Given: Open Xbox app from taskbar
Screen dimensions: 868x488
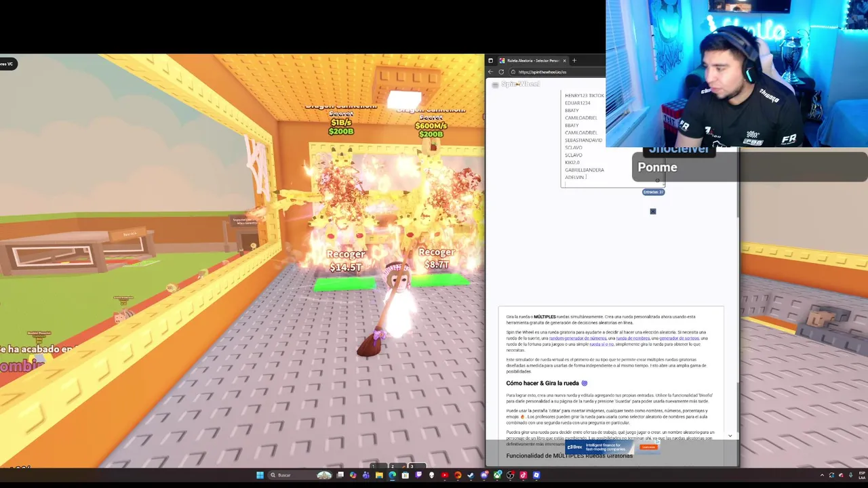Looking at the screenshot, I should tap(497, 475).
